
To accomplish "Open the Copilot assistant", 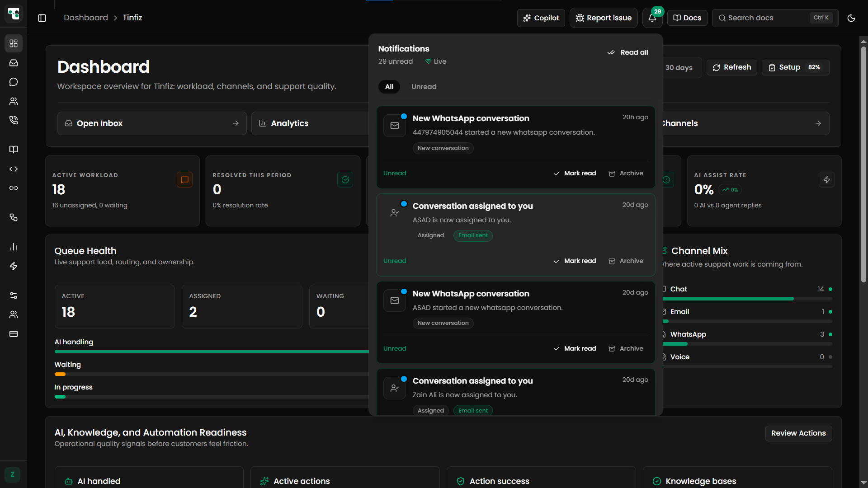I will [x=541, y=18].
